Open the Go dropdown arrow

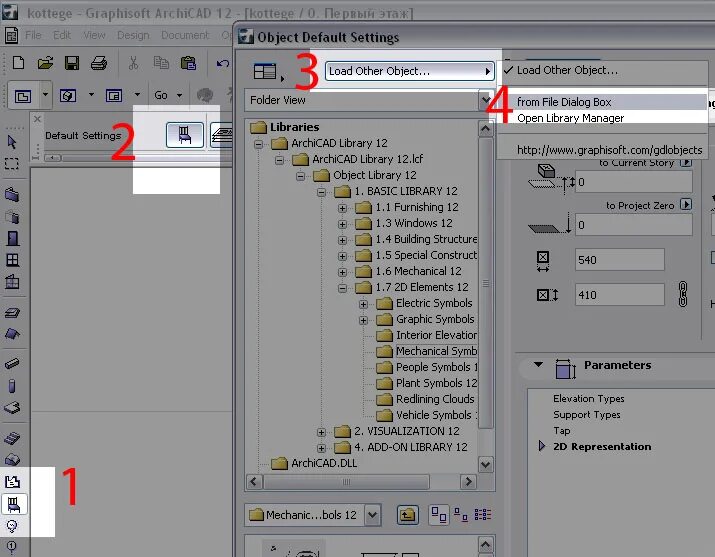tap(180, 95)
